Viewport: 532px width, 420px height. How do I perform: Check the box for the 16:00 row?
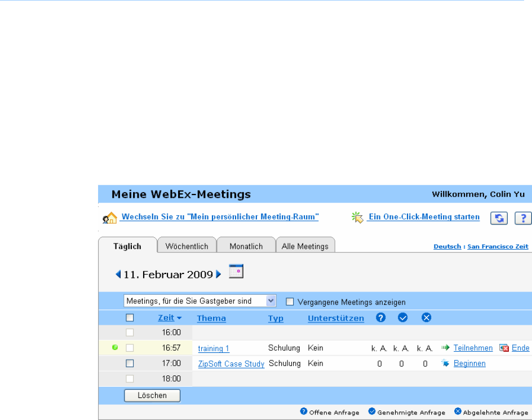click(130, 333)
